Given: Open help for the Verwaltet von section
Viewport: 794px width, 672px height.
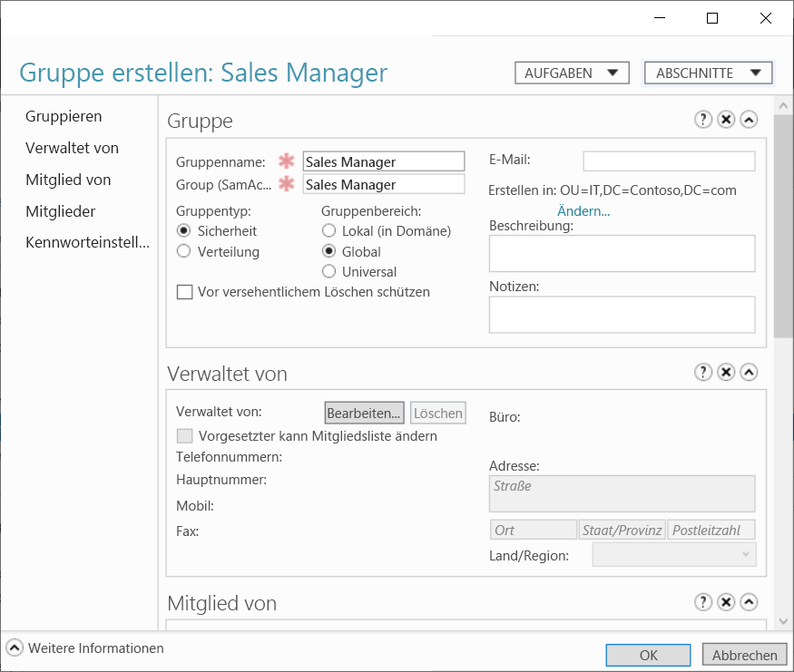Looking at the screenshot, I should 703,372.
